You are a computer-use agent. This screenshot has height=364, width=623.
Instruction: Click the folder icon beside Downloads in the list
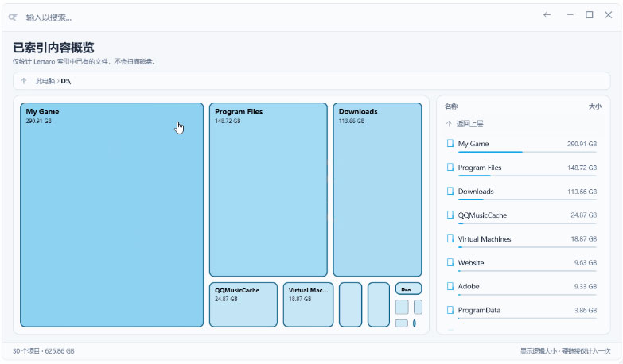(450, 191)
